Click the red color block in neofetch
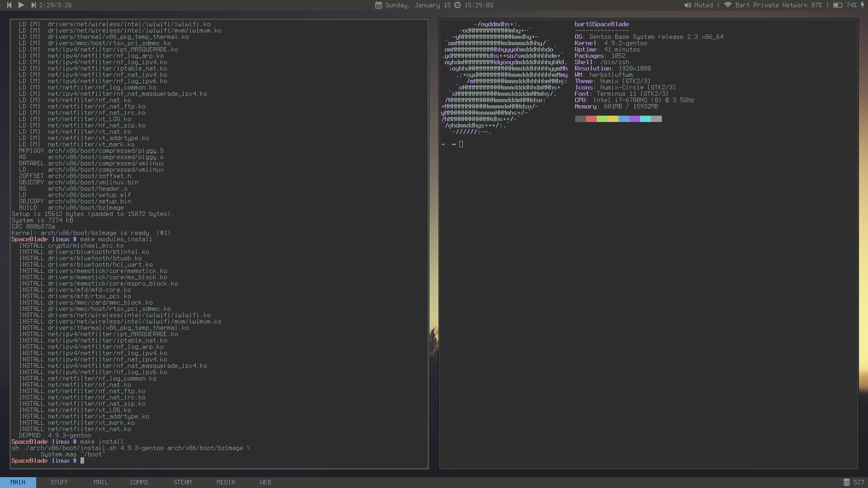The height and width of the screenshot is (488, 868). coord(591,119)
